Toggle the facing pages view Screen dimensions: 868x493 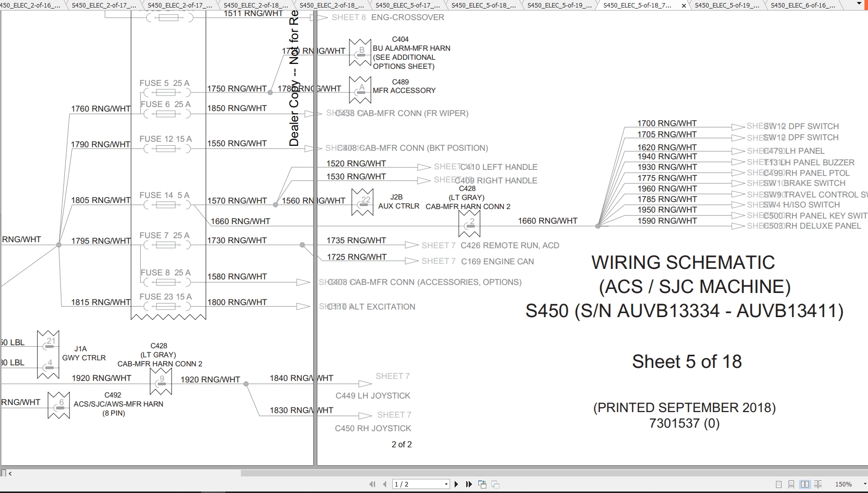tap(805, 484)
